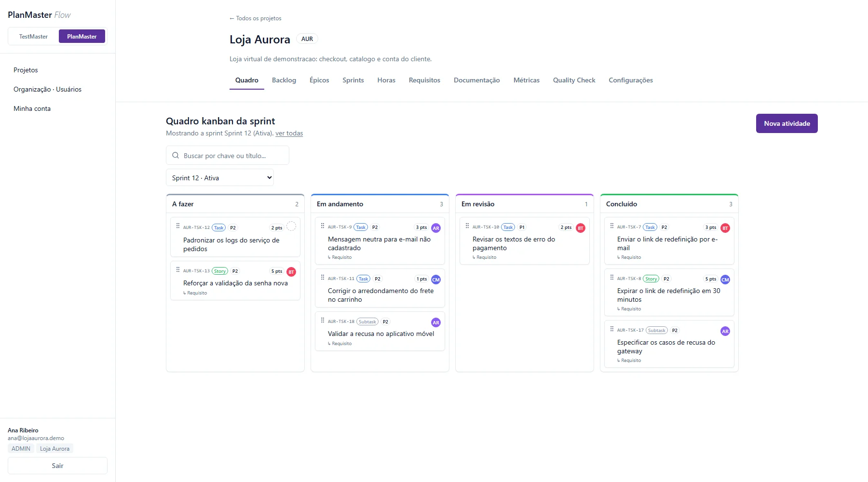
Task: Click AR avatar on AUR-TSK-9 card
Action: 436,228
